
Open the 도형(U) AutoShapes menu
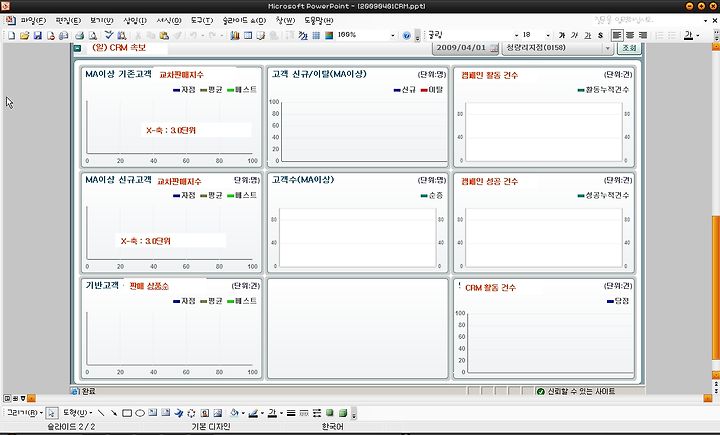coord(77,412)
